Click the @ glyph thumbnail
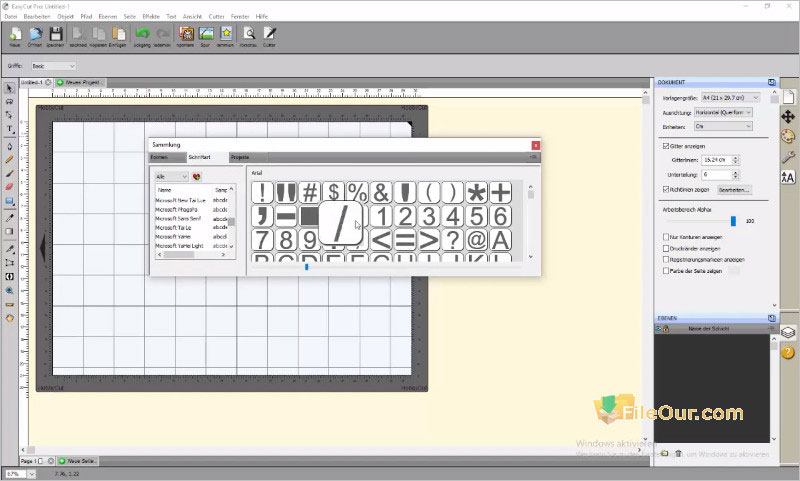This screenshot has height=481, width=800. (477, 240)
